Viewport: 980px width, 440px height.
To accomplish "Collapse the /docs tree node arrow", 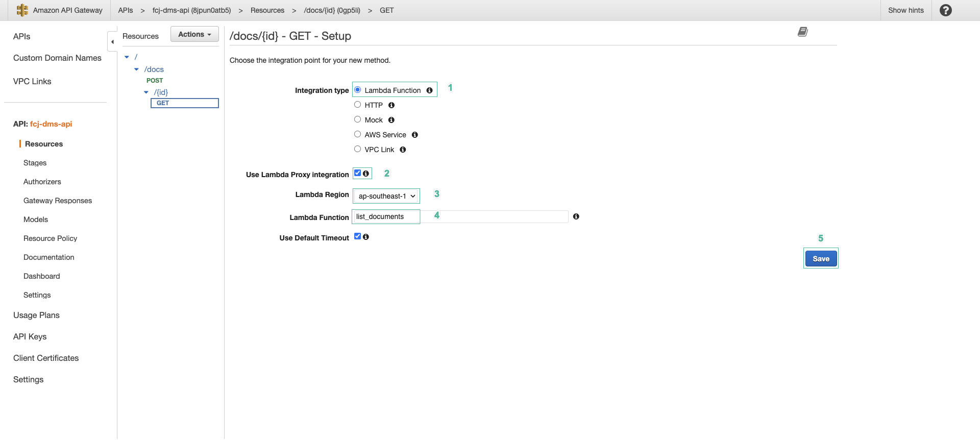I will (x=136, y=69).
